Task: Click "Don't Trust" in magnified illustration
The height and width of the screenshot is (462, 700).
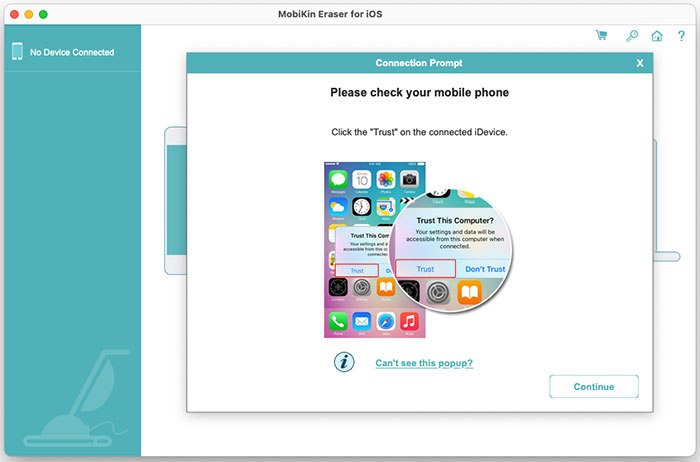Action: click(485, 269)
